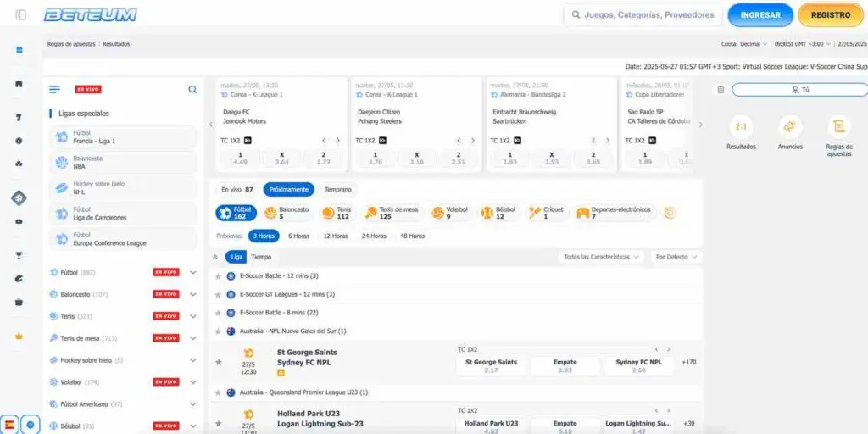Collapse all leagues chevron beside Liga
868x434 pixels.
pos(215,257)
